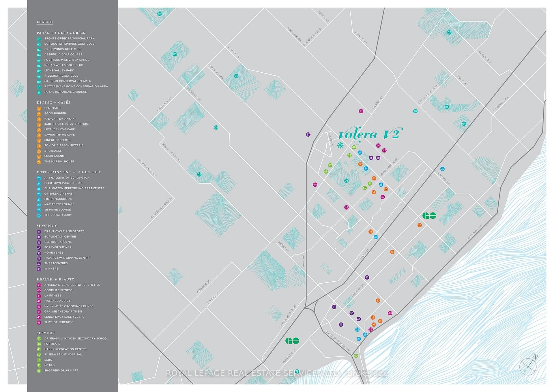The image size is (554, 392).
Task: Select map marker 17 Saving Thyme Café
Action: pos(420,225)
